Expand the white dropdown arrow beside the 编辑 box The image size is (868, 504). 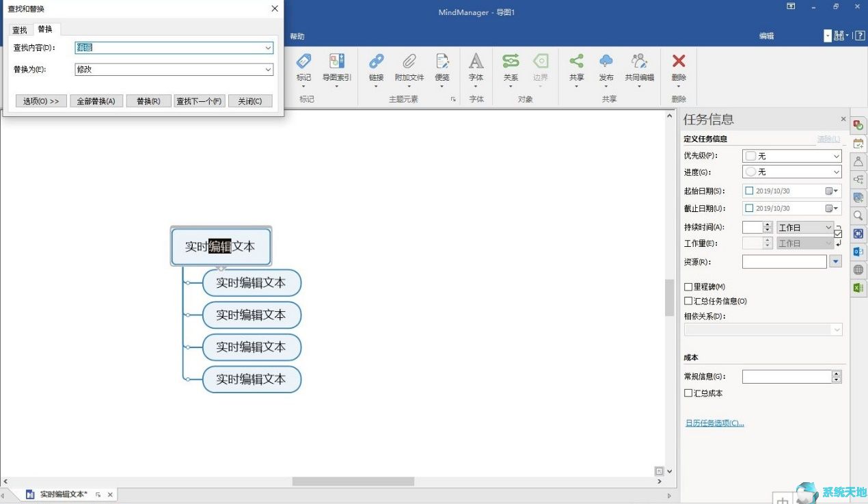[828, 36]
